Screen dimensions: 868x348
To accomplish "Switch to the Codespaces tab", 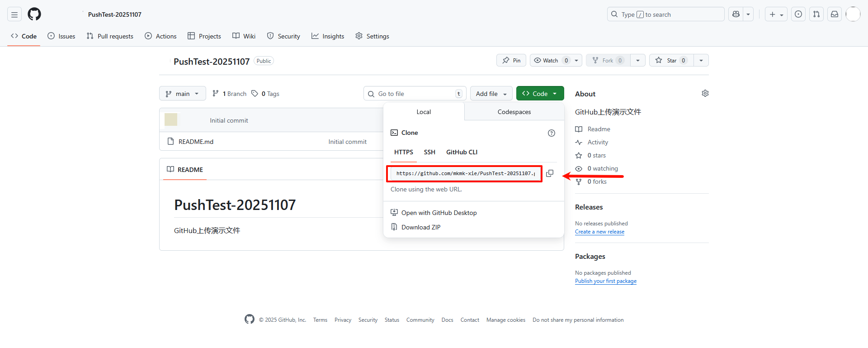I will point(514,112).
